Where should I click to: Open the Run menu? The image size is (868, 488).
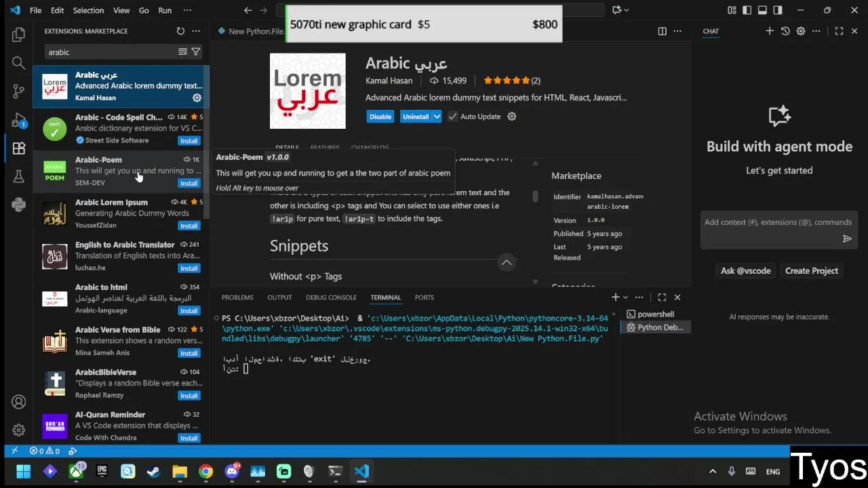click(165, 10)
